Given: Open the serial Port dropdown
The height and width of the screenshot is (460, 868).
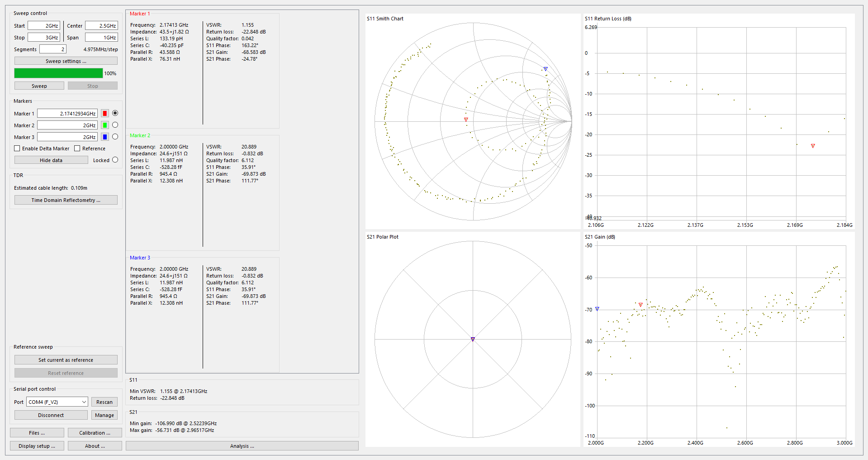Looking at the screenshot, I should pos(57,402).
